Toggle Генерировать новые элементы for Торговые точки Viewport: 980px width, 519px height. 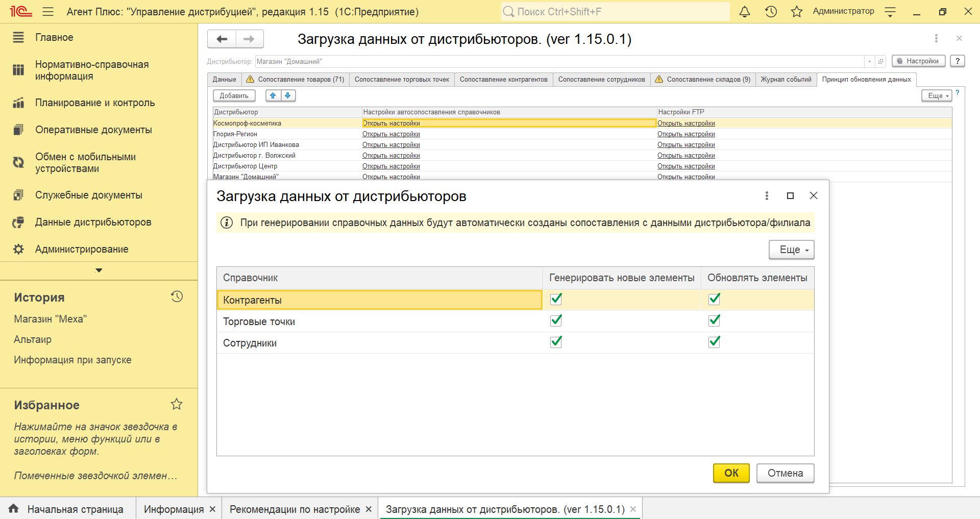tap(556, 320)
